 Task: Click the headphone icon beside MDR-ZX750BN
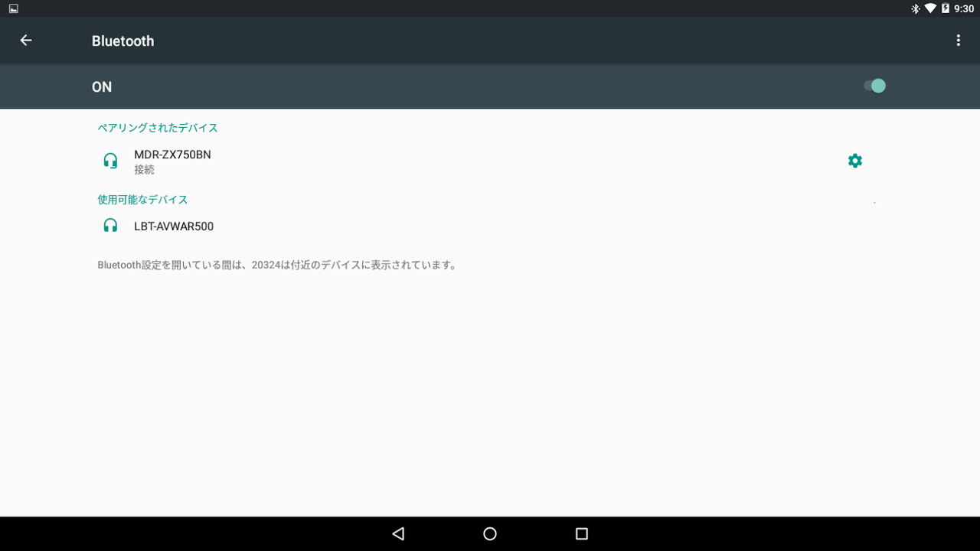point(110,161)
